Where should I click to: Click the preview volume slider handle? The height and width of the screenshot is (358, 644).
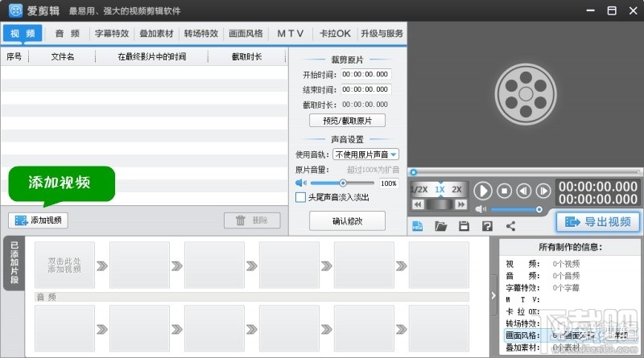pos(539,209)
